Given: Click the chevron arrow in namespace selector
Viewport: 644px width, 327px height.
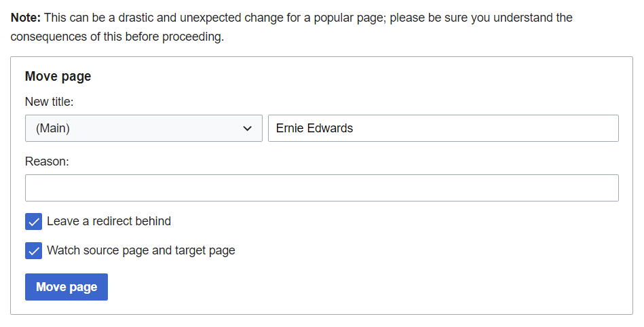Looking at the screenshot, I should (x=248, y=128).
